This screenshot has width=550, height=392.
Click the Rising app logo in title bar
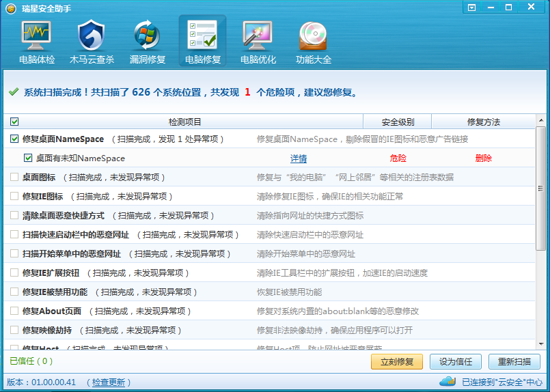tap(10, 8)
